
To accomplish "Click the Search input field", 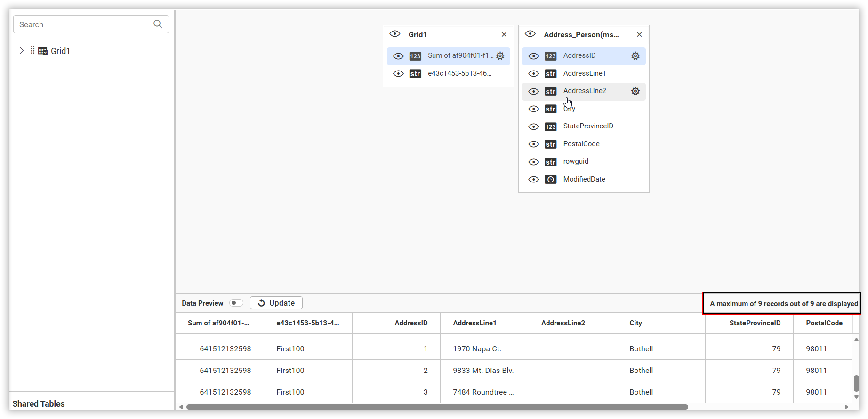I will [x=91, y=24].
